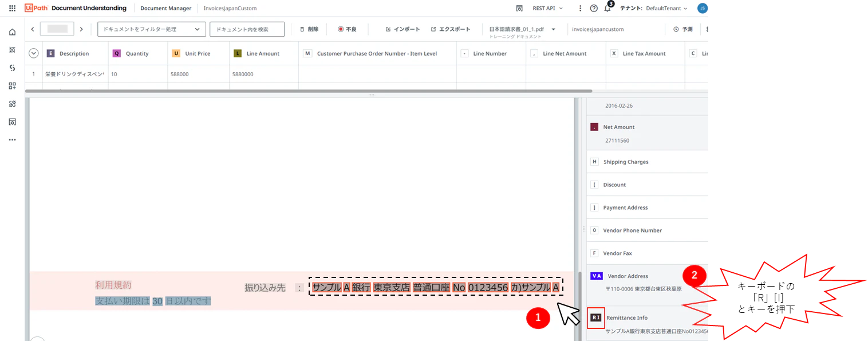Click the 27111560 net amount value
This screenshot has height=341, width=868.
coord(617,140)
